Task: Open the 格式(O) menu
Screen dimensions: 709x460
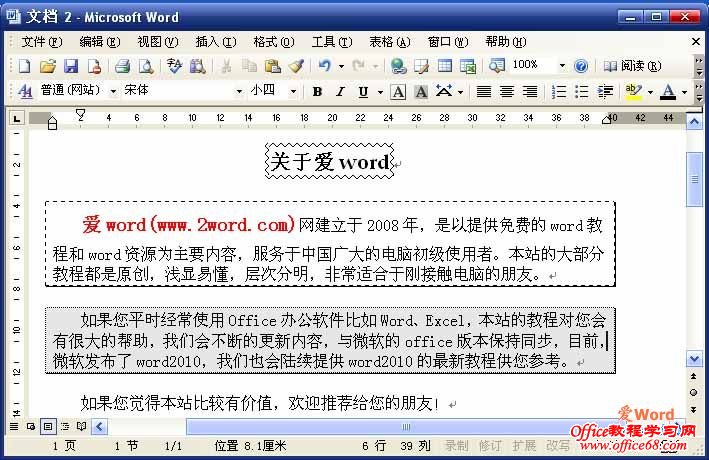Action: pos(274,42)
